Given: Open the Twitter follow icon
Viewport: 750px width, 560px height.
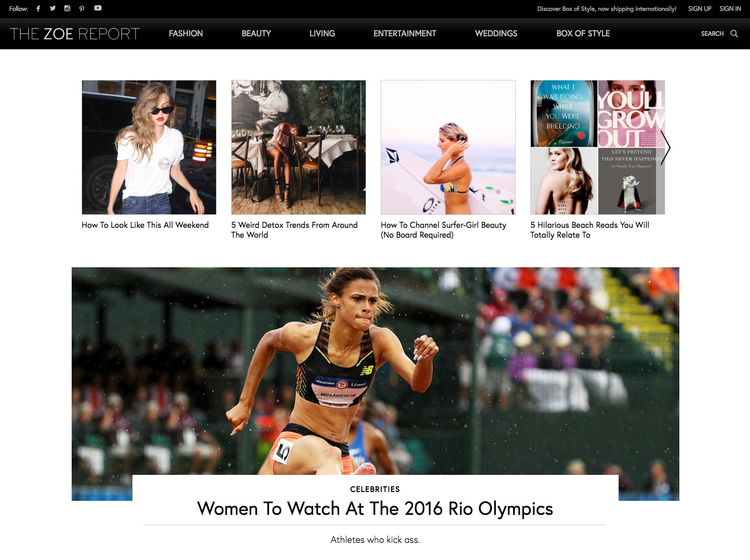Looking at the screenshot, I should [x=52, y=8].
